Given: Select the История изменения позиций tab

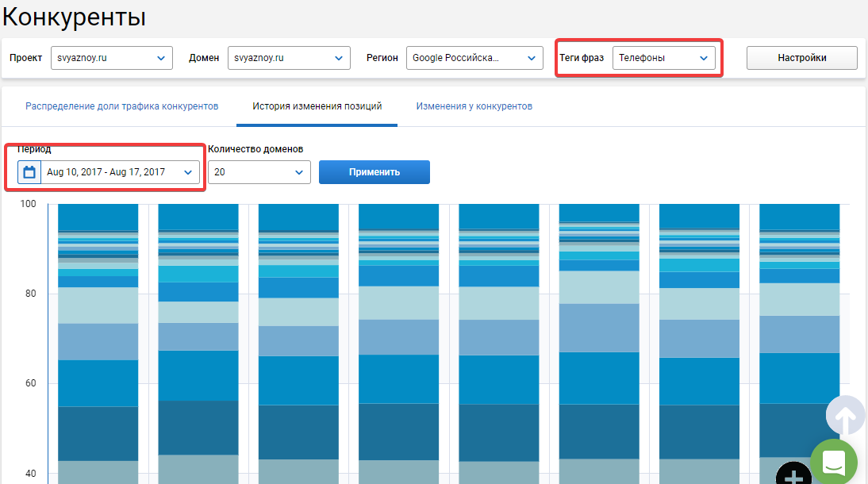Looking at the screenshot, I should pos(317,106).
